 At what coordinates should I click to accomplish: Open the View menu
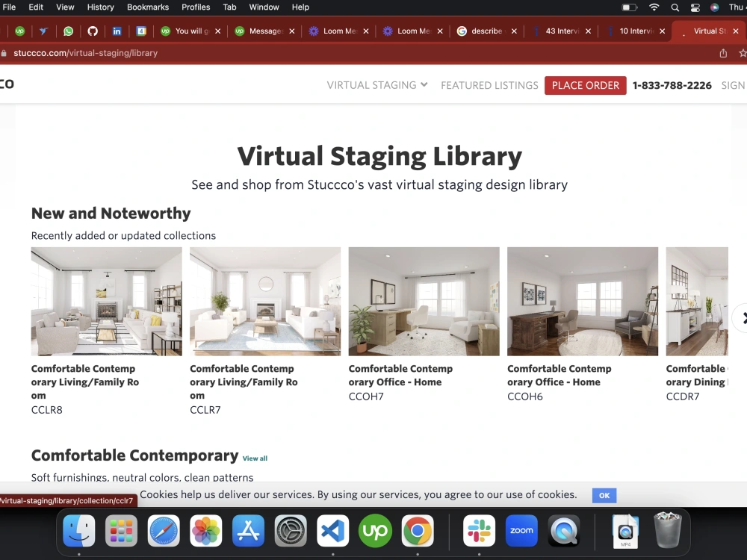[65, 7]
